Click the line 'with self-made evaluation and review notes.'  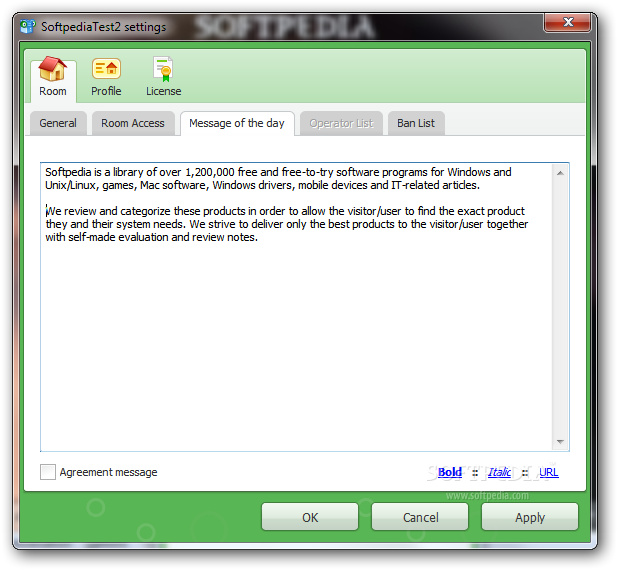[x=151, y=237]
